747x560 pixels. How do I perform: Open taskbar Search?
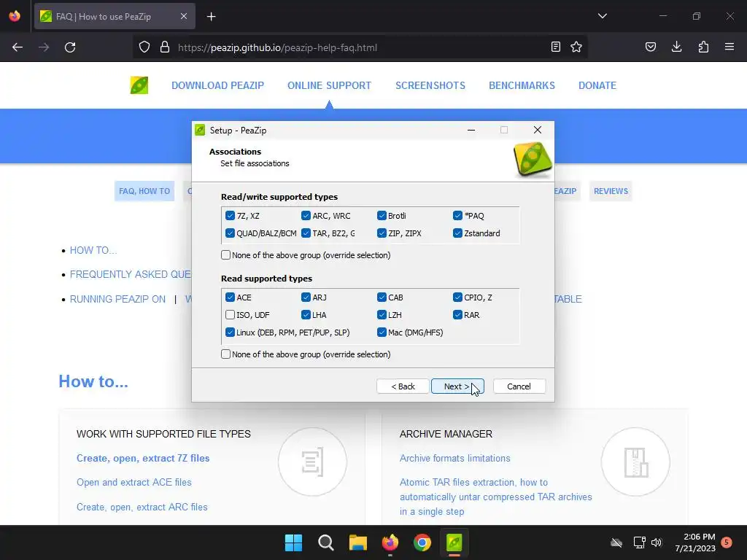tap(326, 542)
